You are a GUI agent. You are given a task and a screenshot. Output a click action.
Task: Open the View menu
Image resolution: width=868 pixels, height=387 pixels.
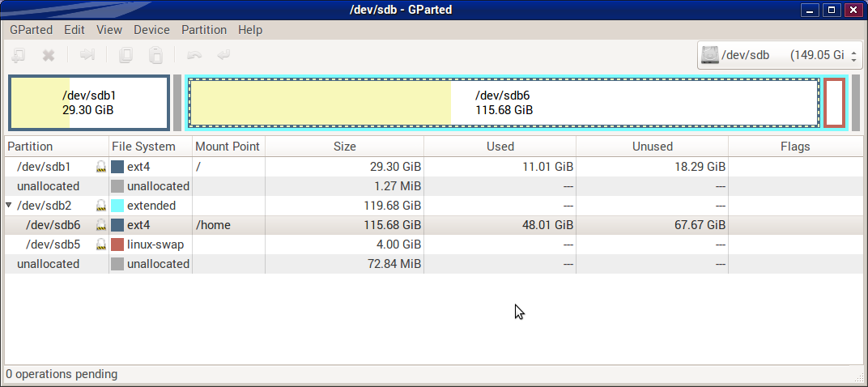109,30
